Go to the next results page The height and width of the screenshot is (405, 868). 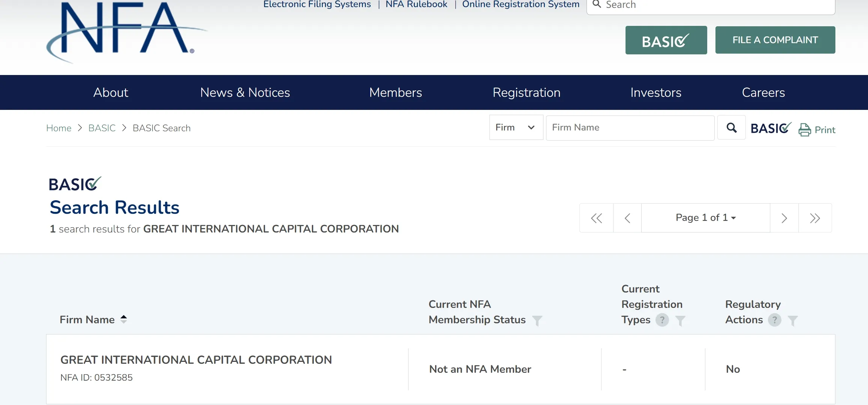784,218
